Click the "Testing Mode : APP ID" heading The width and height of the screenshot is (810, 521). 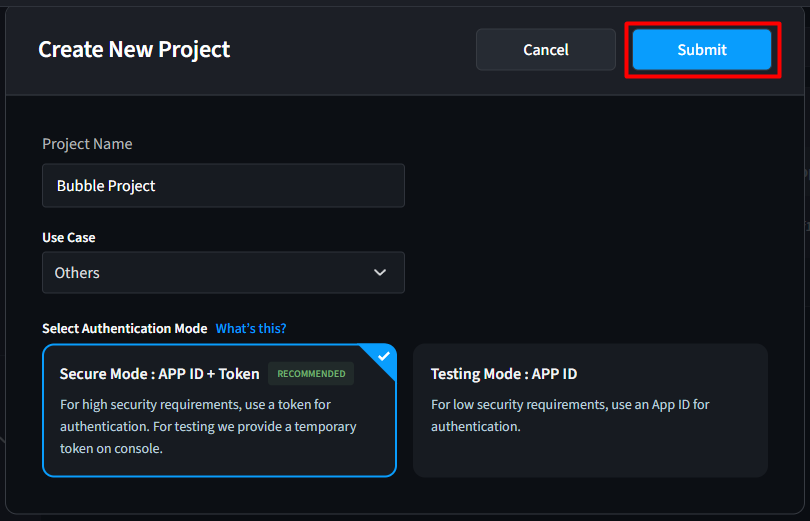tap(504, 374)
